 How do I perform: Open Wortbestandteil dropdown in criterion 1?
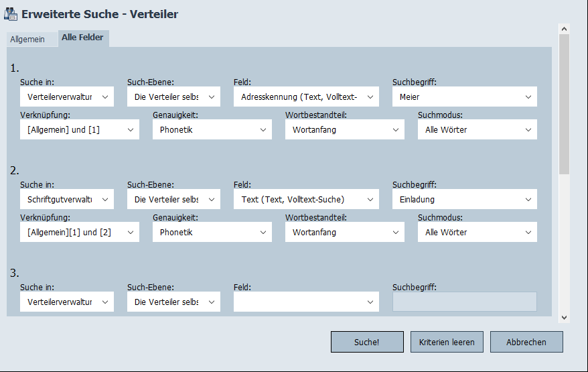click(x=345, y=130)
